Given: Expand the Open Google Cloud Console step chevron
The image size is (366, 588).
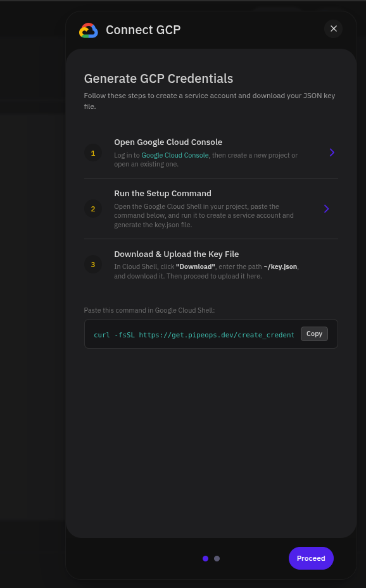Looking at the screenshot, I should (332, 153).
